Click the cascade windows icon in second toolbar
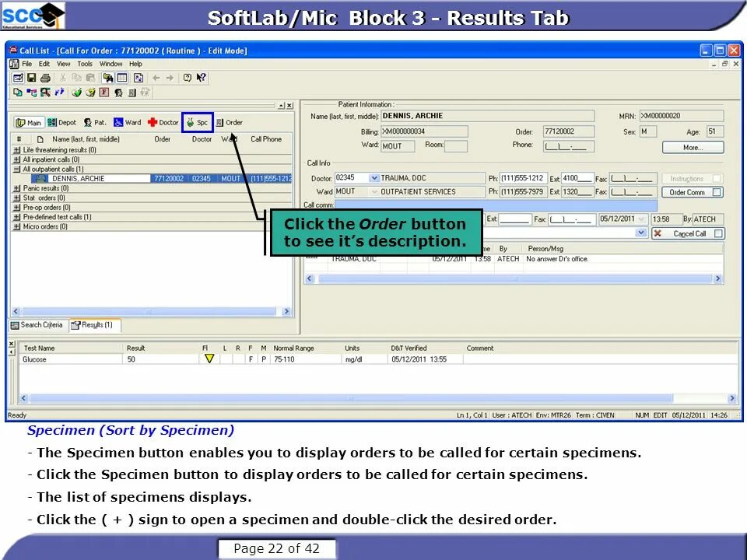Viewport: 747px width, 560px height. point(18,93)
